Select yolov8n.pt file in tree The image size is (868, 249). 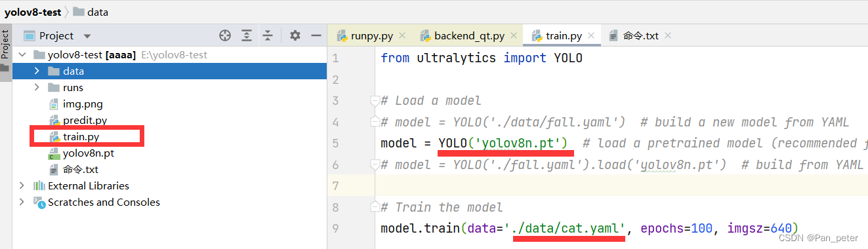89,153
